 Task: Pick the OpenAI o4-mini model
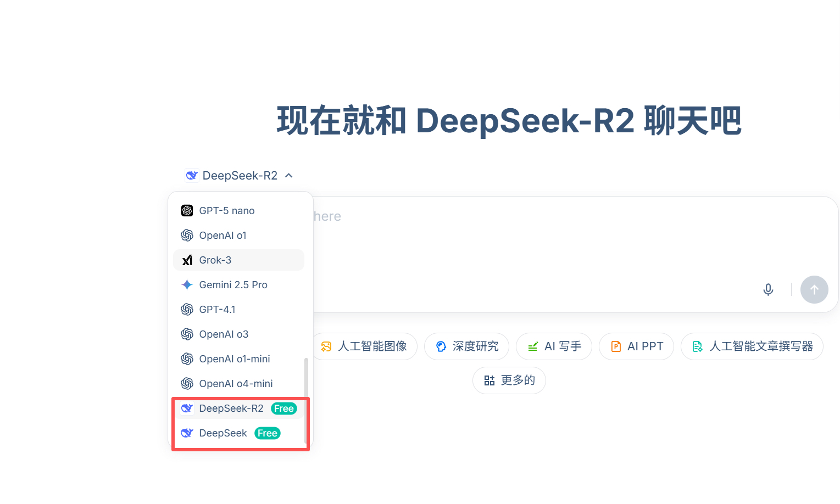pos(238,384)
